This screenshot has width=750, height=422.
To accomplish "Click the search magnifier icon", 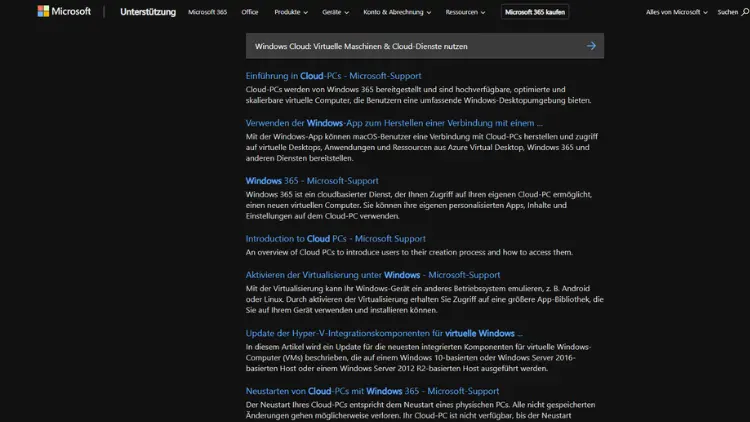I will click(x=745, y=12).
